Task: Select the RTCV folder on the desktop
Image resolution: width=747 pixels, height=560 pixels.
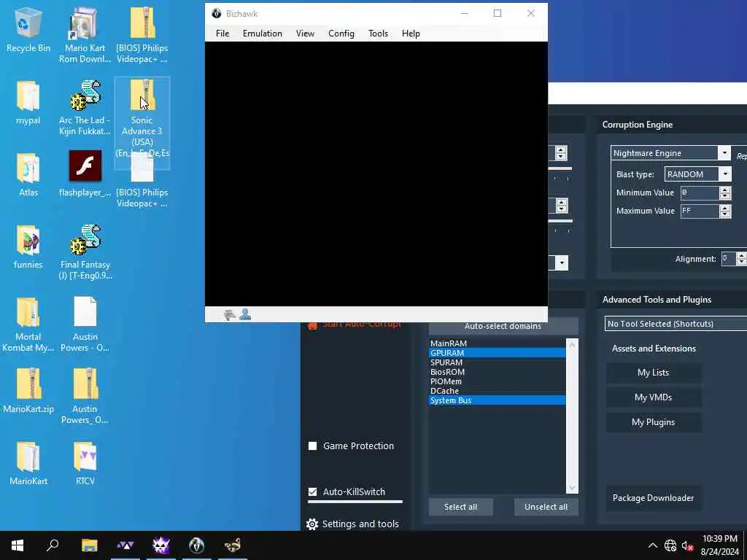Action: tap(85, 463)
